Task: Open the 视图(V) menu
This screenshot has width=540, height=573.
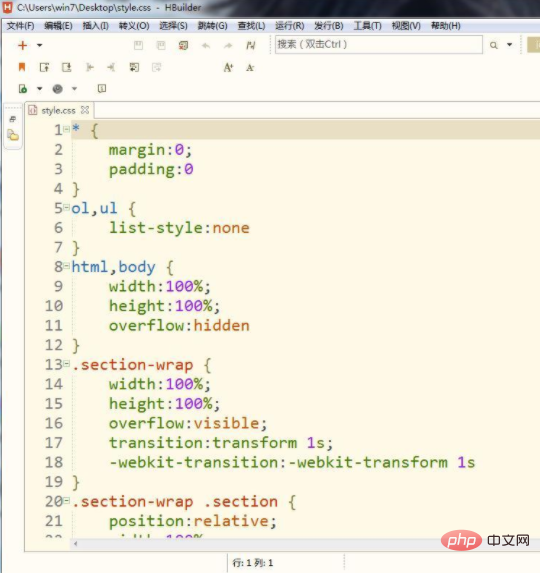Action: pos(406,26)
